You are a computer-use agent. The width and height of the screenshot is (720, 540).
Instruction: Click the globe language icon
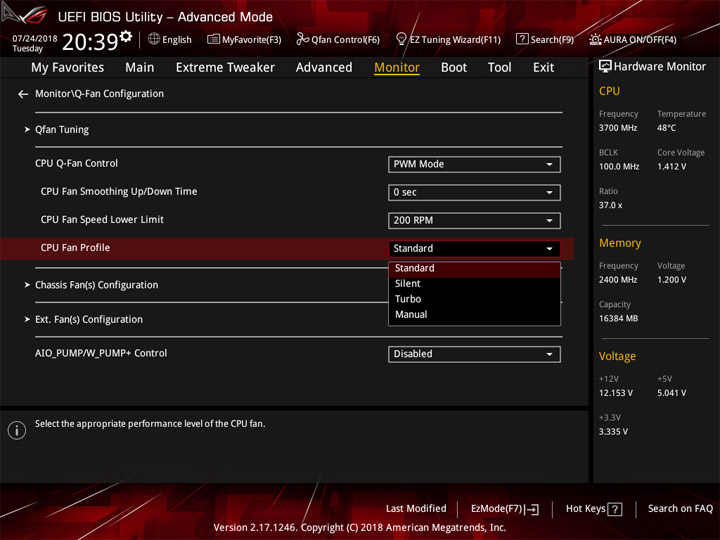[154, 39]
